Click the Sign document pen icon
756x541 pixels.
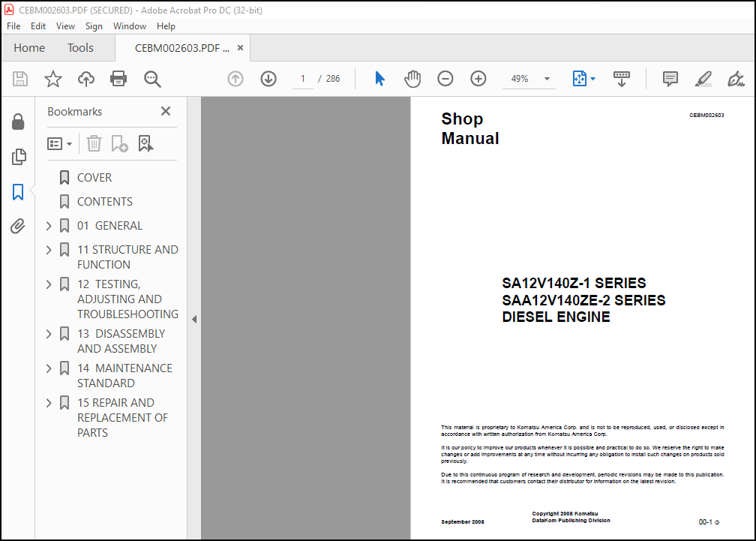[736, 79]
